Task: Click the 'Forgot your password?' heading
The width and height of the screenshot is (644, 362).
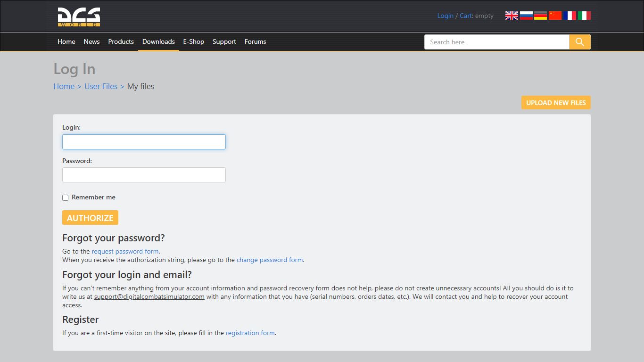Action: point(114,238)
